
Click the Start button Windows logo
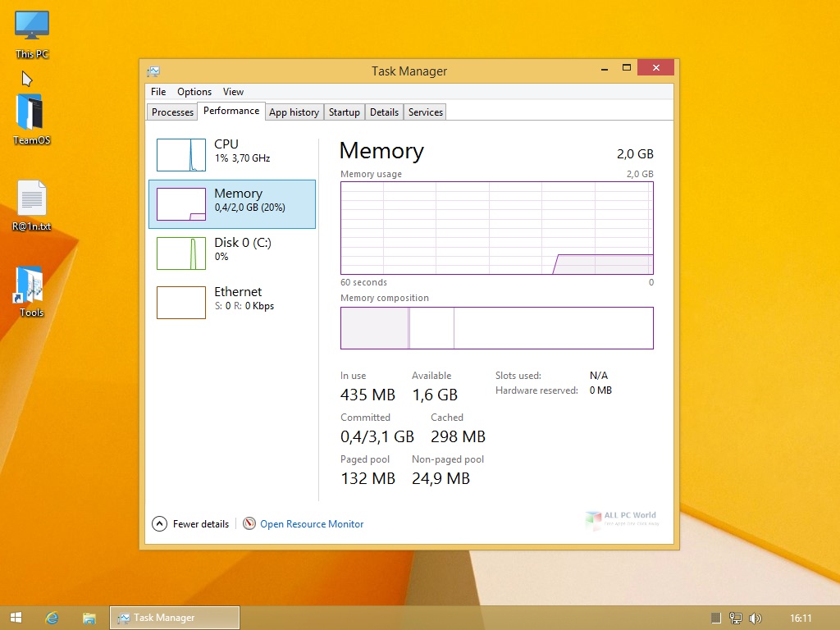(x=16, y=618)
